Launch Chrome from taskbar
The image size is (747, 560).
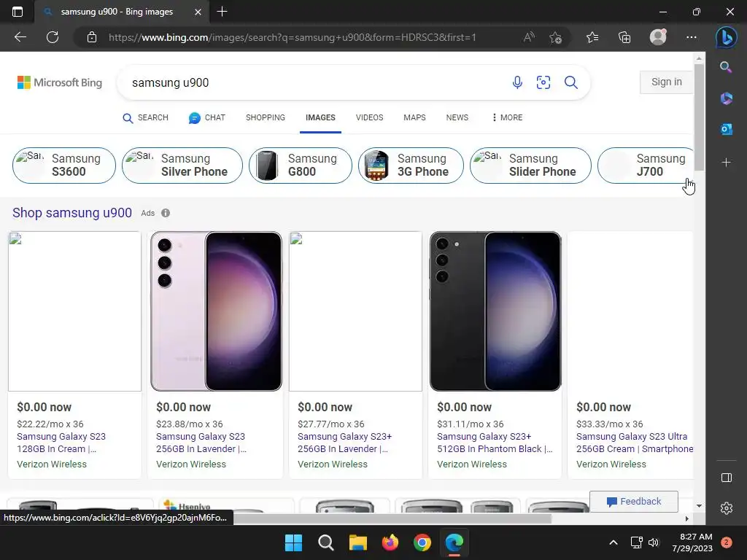[422, 542]
